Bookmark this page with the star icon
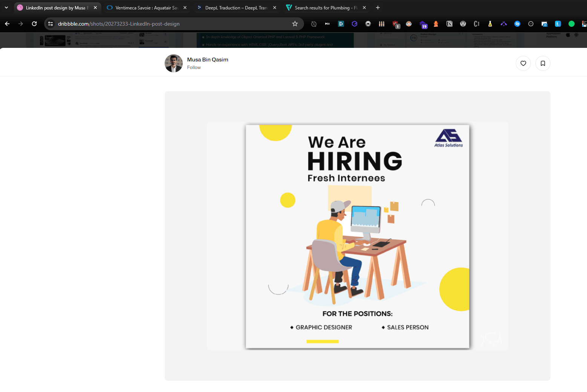Viewport: 587px width, 392px height. (295, 24)
